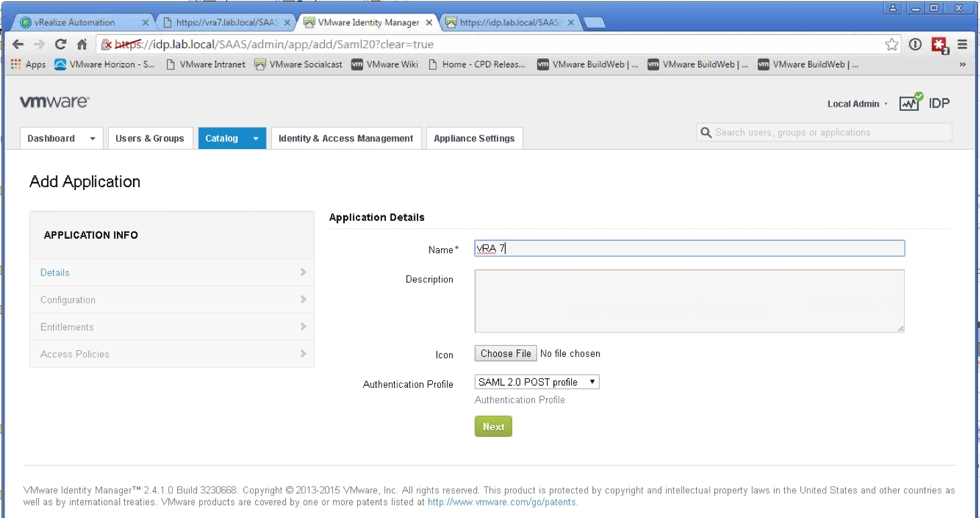The image size is (980, 518).
Task: Click the search users, groups or applications box
Action: point(824,132)
